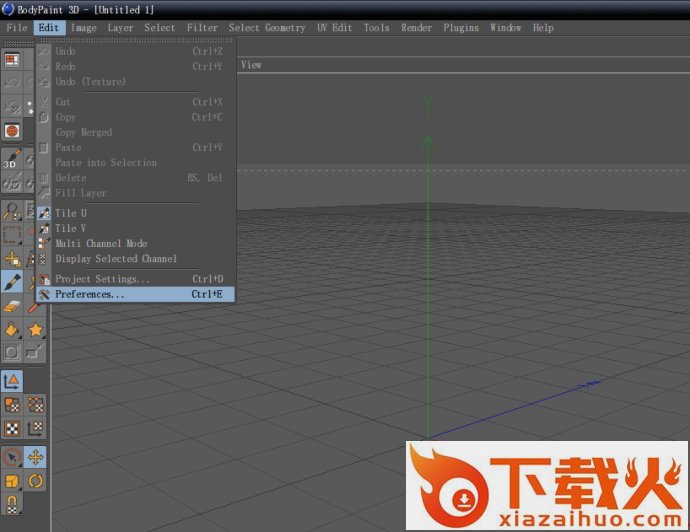Click the layout switcher icon atop the toolbar

click(12, 60)
